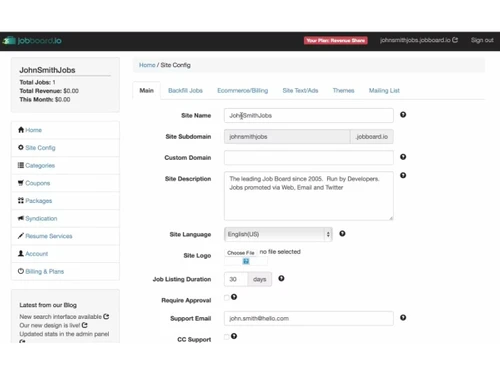Click the Job Listing Duration days field
Screen dimensions: 500x375
[236, 279]
